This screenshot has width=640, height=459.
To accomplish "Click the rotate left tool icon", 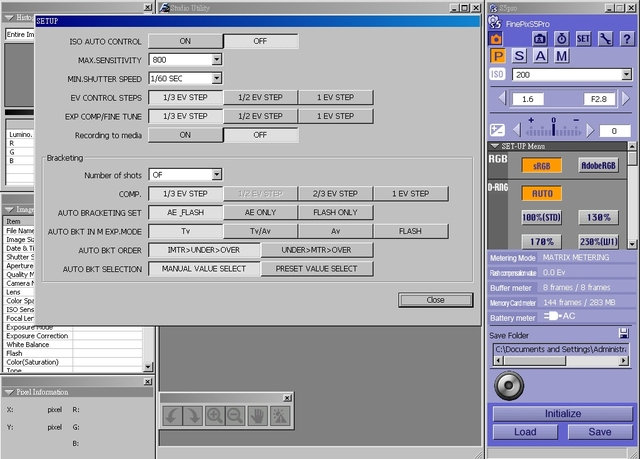I will coord(172,416).
